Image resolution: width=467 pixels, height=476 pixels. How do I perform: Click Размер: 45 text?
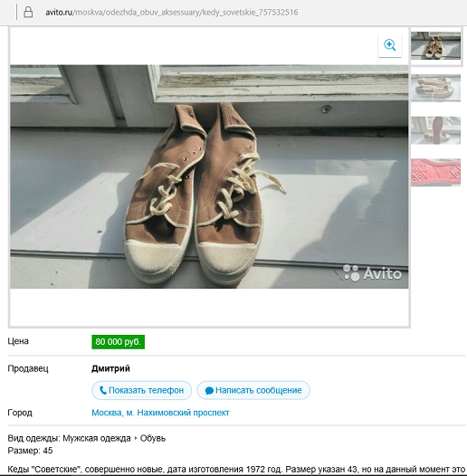coord(30,451)
